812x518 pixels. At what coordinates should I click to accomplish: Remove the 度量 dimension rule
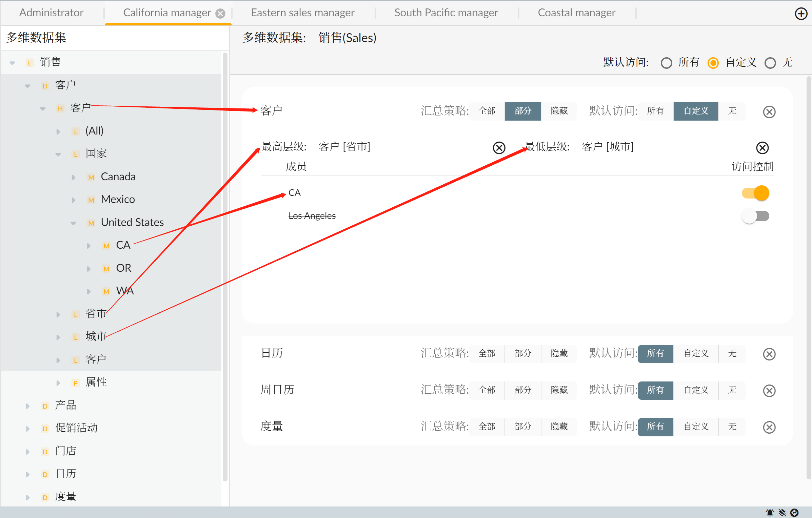pos(769,427)
